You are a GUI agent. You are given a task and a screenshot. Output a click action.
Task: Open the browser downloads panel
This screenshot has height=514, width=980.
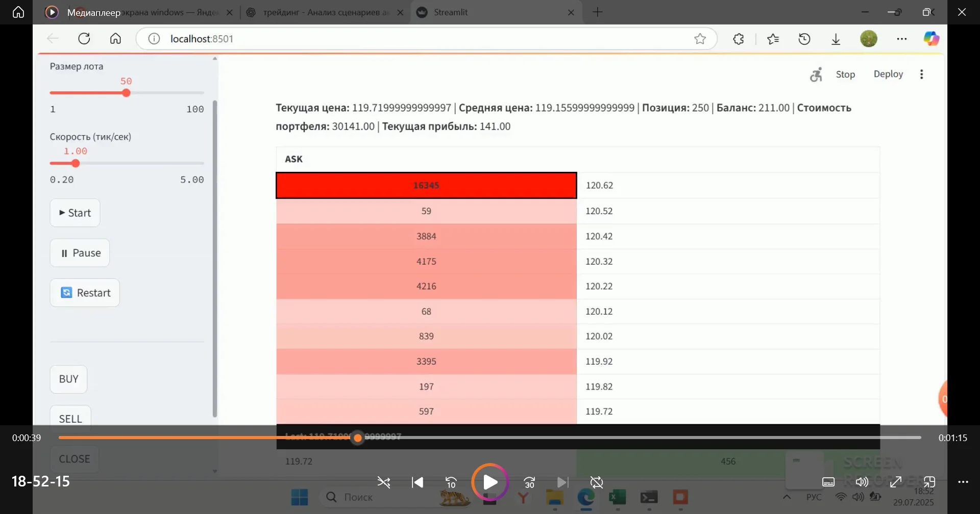[836, 39]
